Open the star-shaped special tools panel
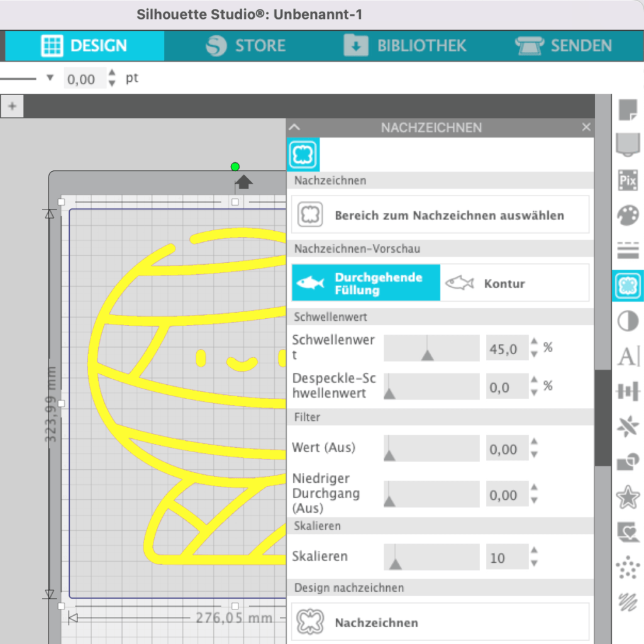Viewport: 644px width, 644px height. coord(628,497)
